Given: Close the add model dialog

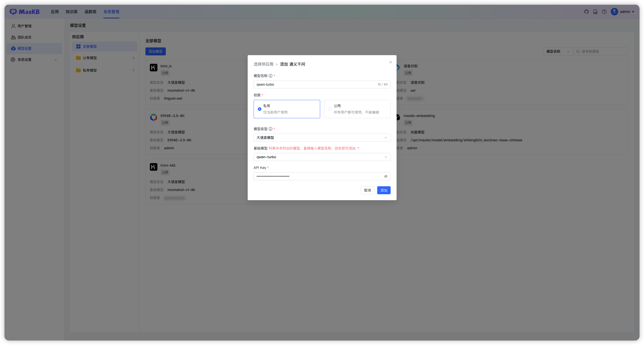Looking at the screenshot, I should point(391,62).
